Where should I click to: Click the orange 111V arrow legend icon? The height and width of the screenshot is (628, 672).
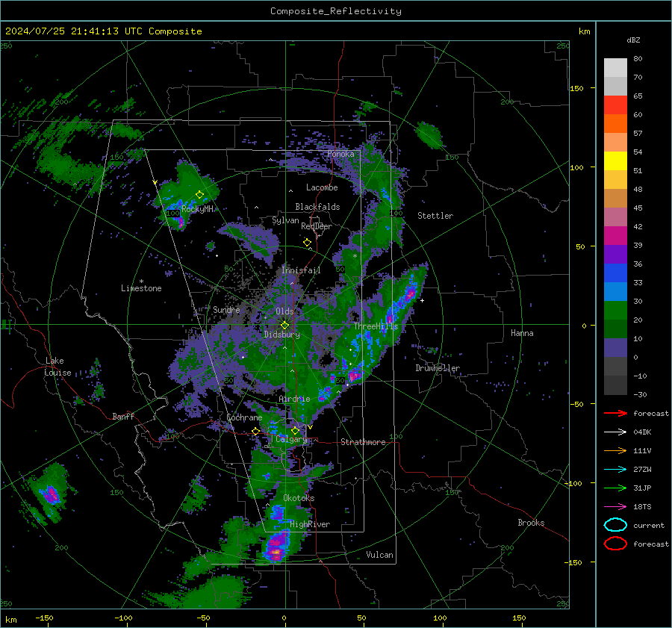click(615, 450)
